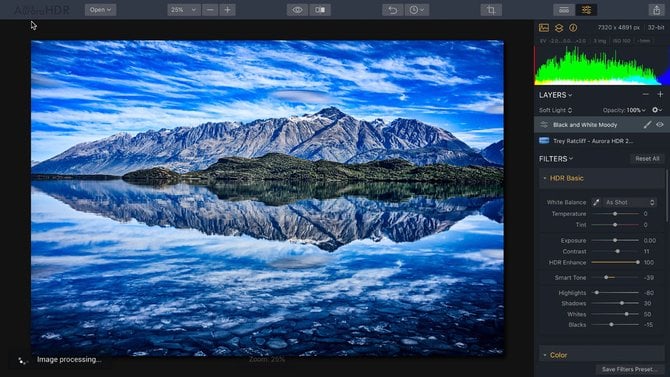This screenshot has height=377, width=670.
Task: Show image info icon
Action: [x=573, y=28]
